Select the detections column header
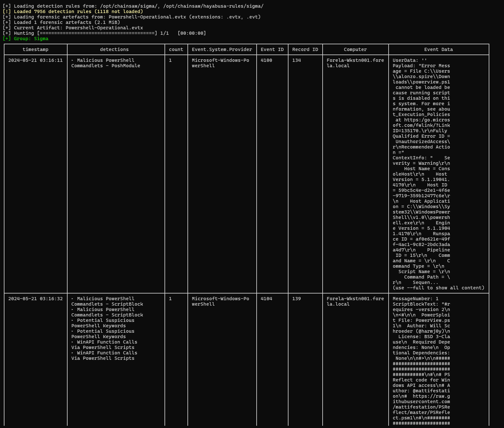The width and height of the screenshot is (504, 428). click(x=114, y=49)
